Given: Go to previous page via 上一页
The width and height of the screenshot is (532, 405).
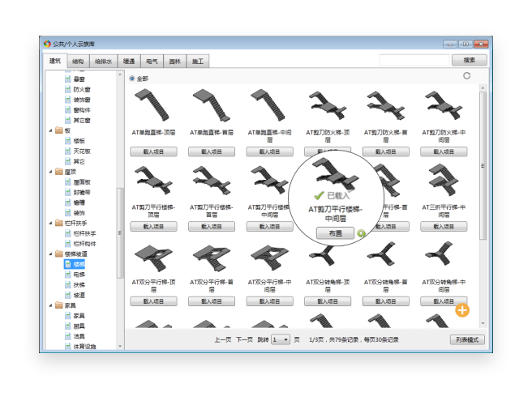Looking at the screenshot, I should (222, 339).
